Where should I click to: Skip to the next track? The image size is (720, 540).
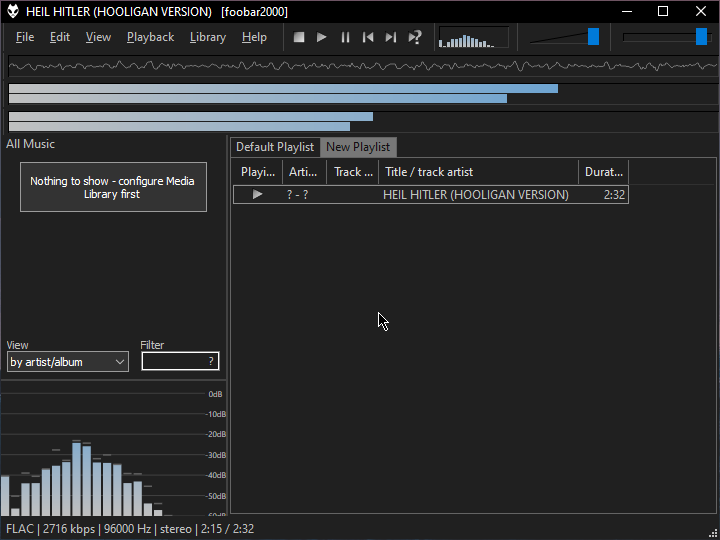point(391,37)
